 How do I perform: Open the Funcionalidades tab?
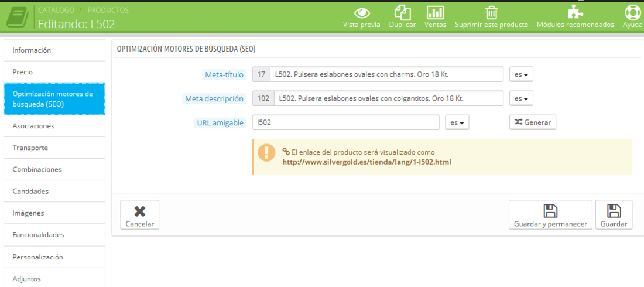click(x=54, y=235)
